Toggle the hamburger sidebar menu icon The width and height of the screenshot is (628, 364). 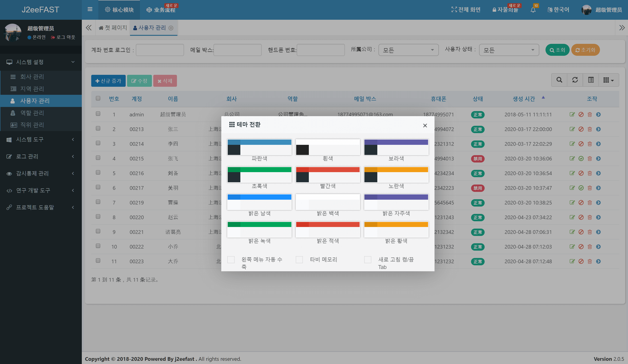[x=90, y=9]
